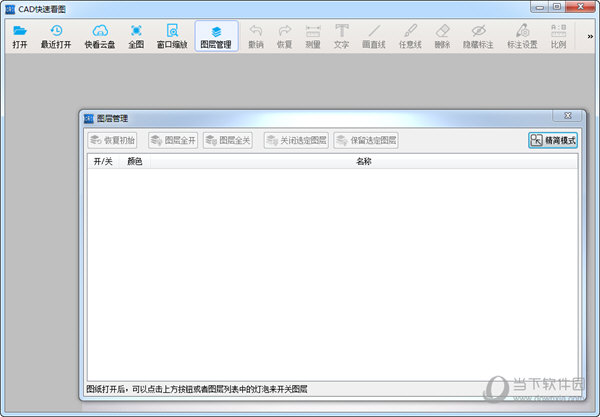Switch to 精简模式 compact mode

(553, 140)
